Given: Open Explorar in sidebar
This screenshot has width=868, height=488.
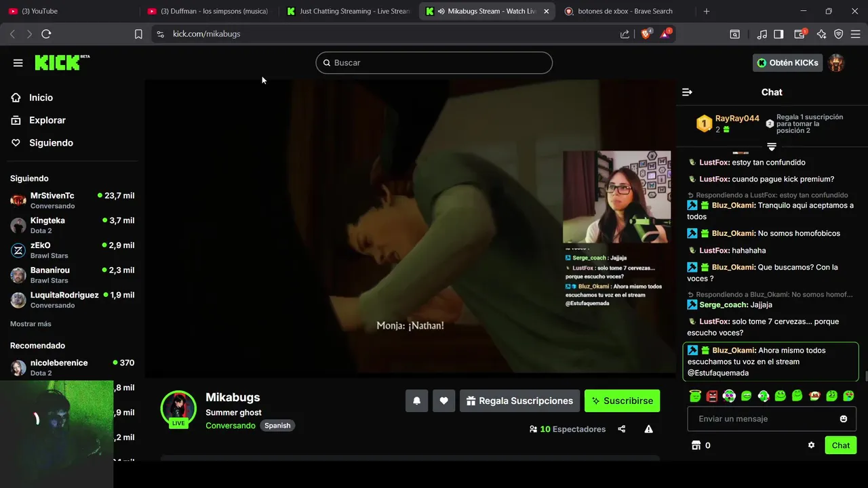Looking at the screenshot, I should pos(47,120).
